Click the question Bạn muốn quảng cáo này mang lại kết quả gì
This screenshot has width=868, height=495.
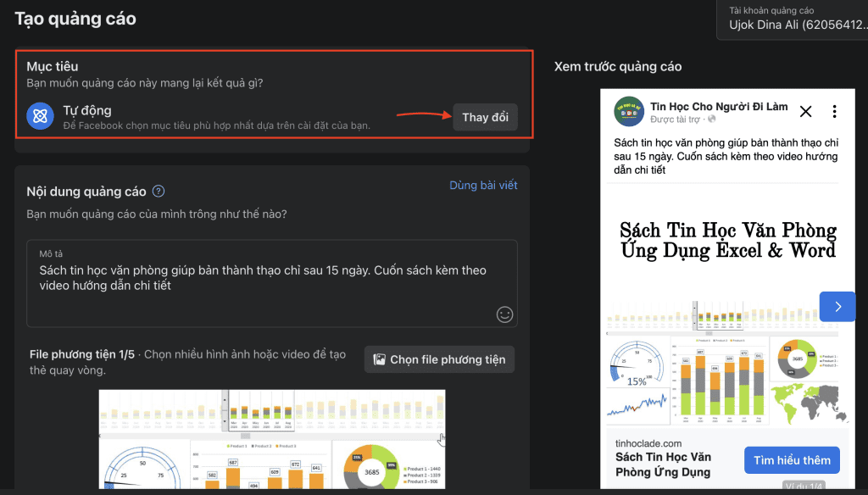(145, 83)
